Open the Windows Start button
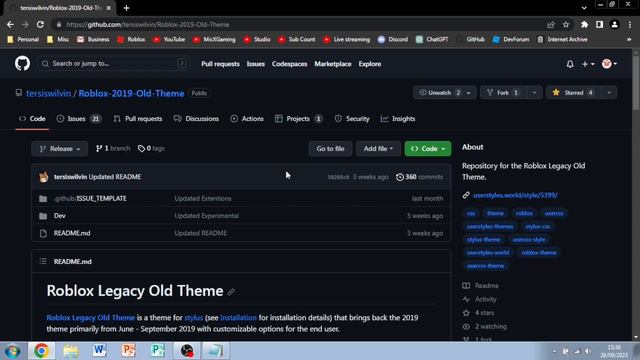 click(x=12, y=351)
